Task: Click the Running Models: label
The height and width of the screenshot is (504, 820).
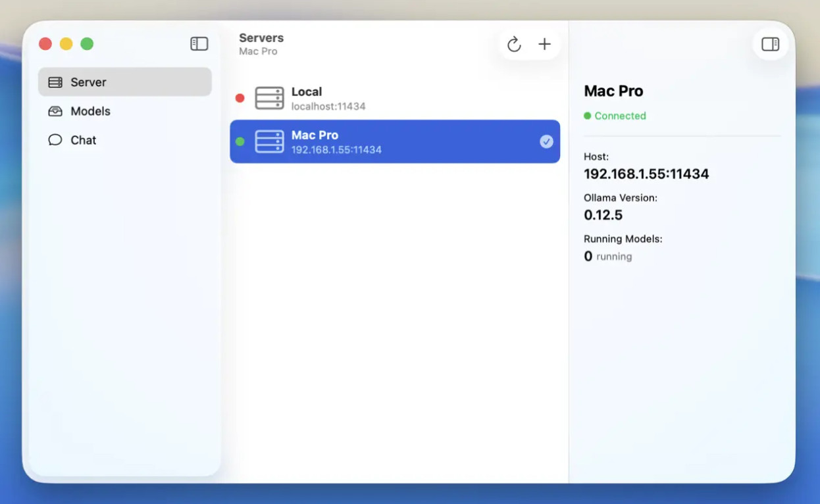Action: tap(623, 239)
